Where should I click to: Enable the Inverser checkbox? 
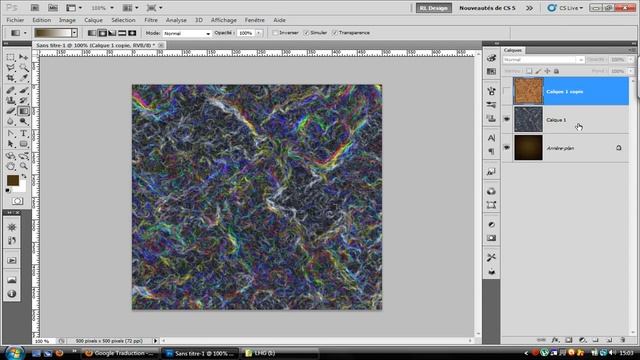click(x=275, y=33)
